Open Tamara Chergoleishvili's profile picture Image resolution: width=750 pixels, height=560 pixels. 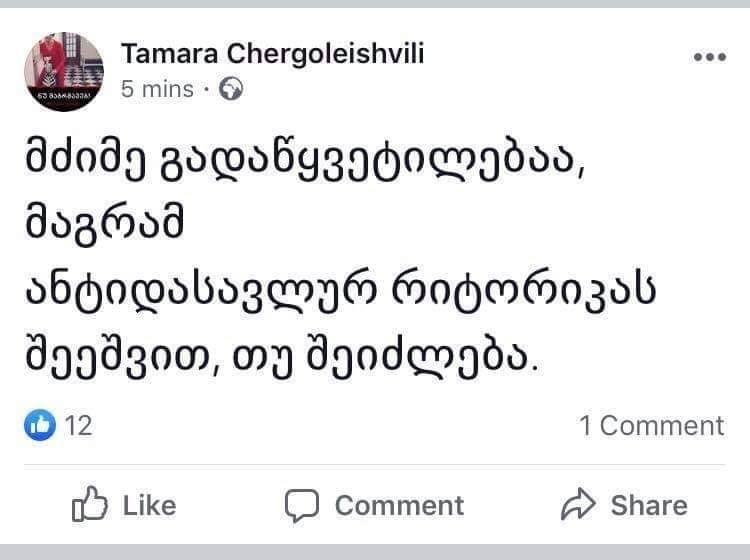click(x=64, y=71)
